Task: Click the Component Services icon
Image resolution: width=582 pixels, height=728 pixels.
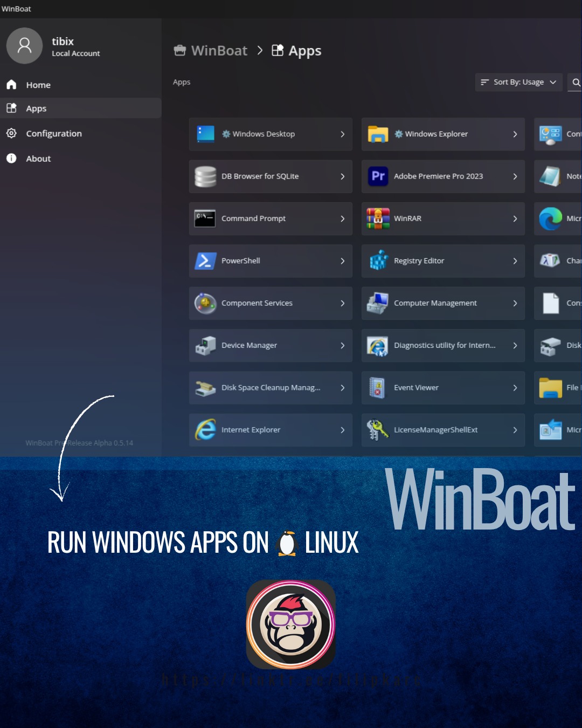Action: 205,303
